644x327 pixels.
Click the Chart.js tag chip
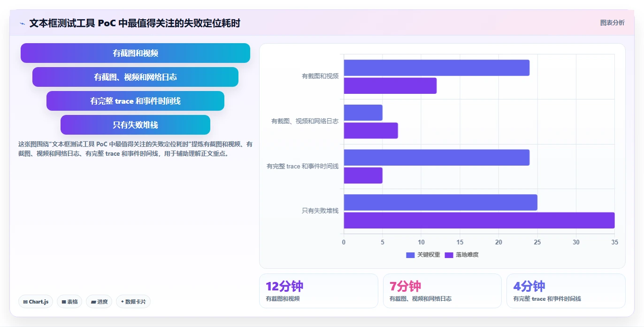point(36,302)
